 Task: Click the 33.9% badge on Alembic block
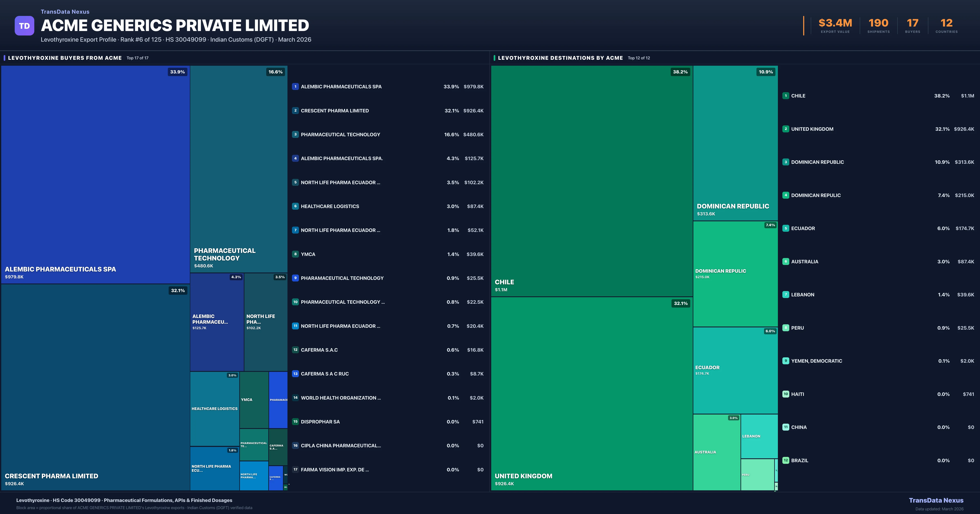click(x=177, y=72)
